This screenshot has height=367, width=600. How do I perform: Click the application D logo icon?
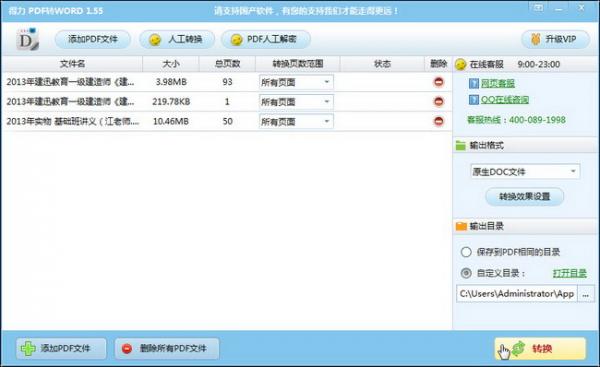tap(27, 39)
